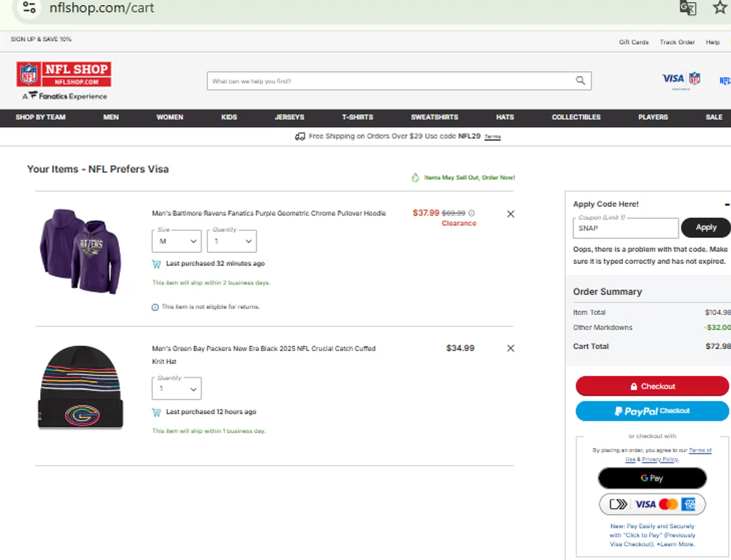
Task: Click the PayPal Checkout button
Action: (652, 411)
